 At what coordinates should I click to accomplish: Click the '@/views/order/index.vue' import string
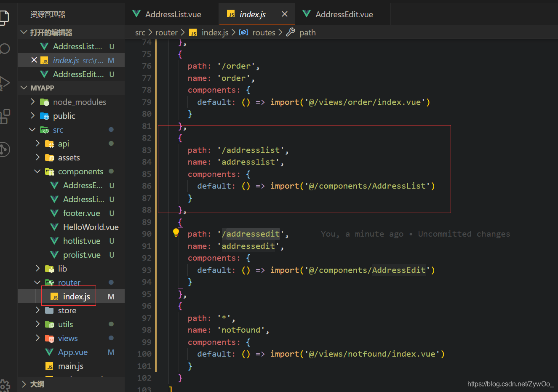pyautogui.click(x=365, y=102)
